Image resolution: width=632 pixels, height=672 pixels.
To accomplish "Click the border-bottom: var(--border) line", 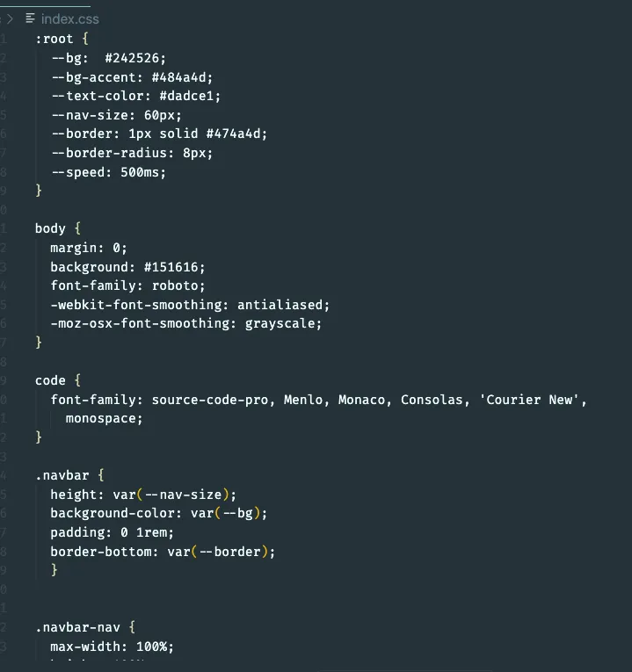I will 163,552.
